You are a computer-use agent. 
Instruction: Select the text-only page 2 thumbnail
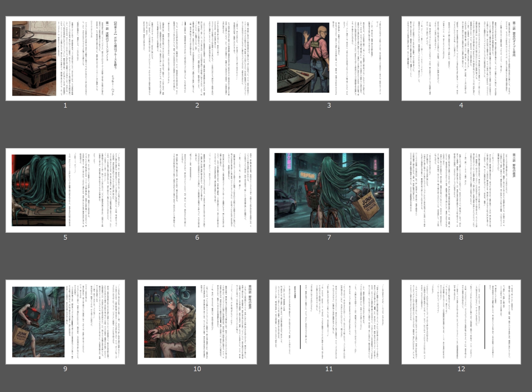tap(197, 58)
